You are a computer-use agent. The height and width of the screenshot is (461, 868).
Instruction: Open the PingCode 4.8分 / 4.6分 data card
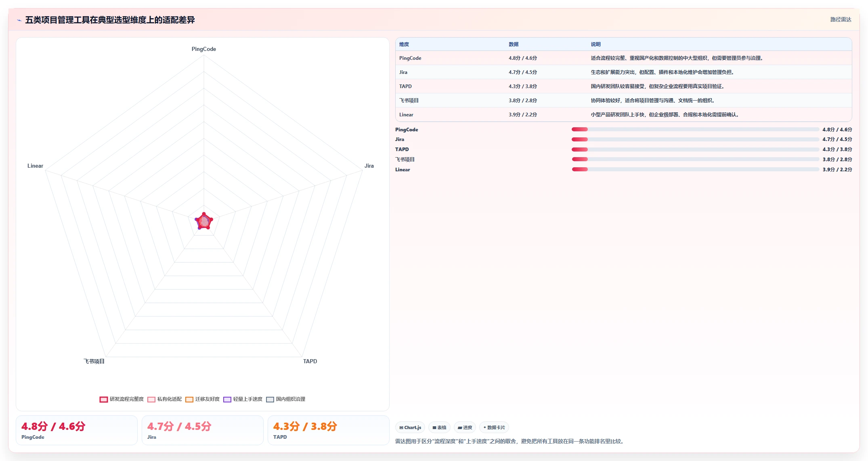coord(77,430)
